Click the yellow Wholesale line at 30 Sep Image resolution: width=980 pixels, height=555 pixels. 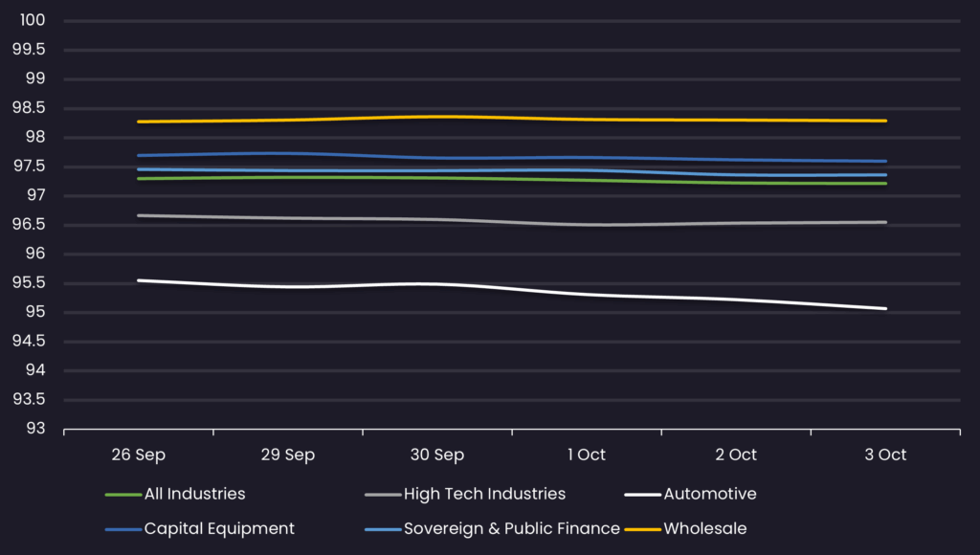click(x=437, y=117)
